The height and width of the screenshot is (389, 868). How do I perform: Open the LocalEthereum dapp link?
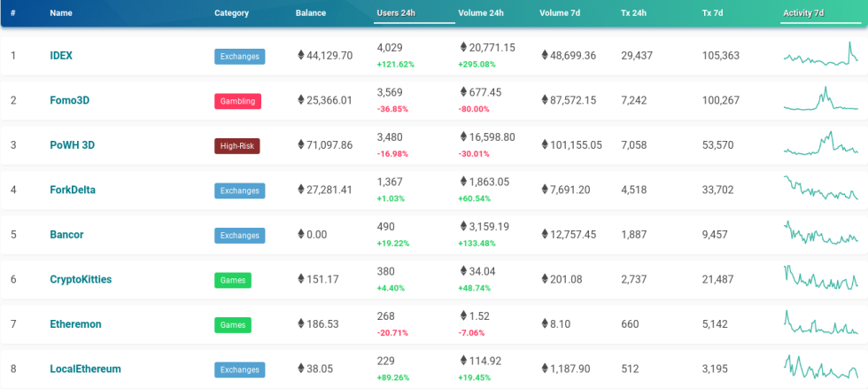(85, 370)
